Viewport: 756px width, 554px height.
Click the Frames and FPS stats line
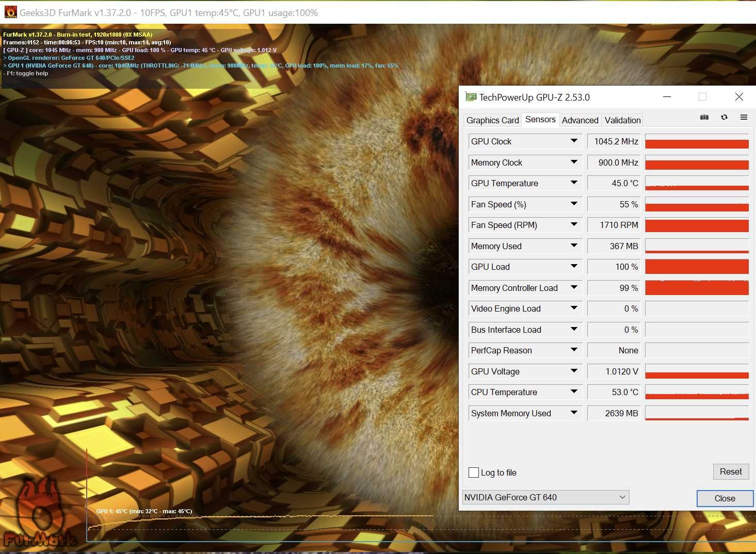87,42
